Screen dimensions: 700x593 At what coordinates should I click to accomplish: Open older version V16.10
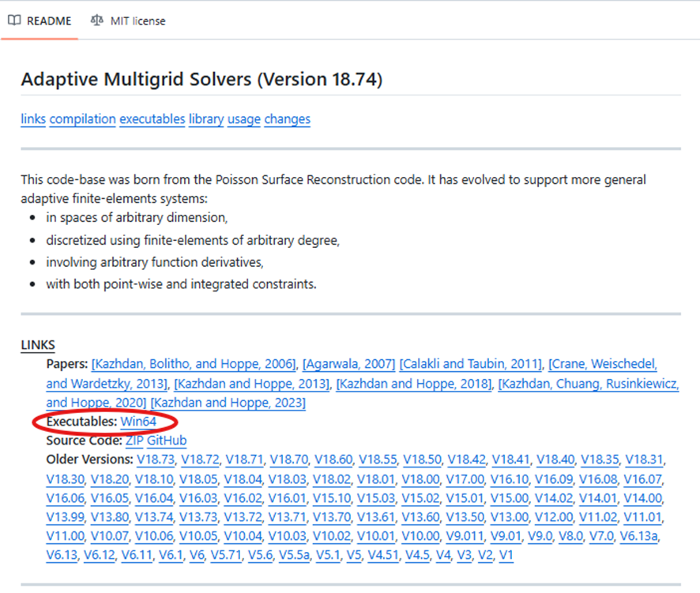(x=510, y=479)
